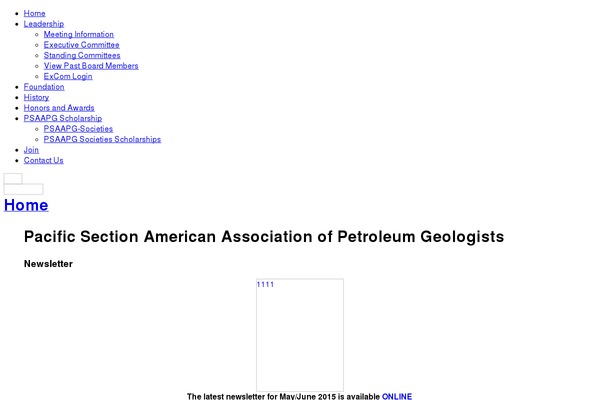Open the newsletter image placeholder labeled 1111

[300, 335]
